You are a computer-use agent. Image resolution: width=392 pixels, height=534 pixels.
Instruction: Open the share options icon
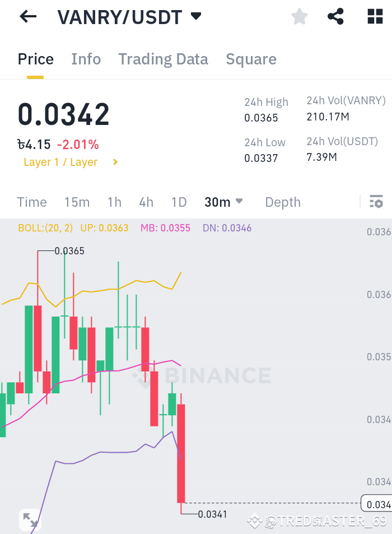coord(335,16)
